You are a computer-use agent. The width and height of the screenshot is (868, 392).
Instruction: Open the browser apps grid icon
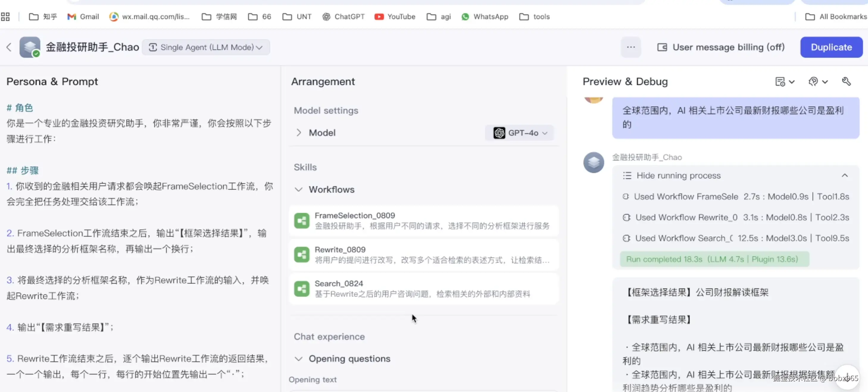coord(5,16)
